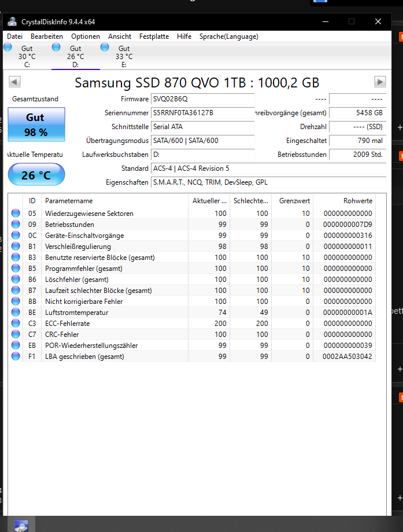Screen dimensions: 403x532
Task: Minimize the CrystalDiskInfo window
Action: click(326, 22)
